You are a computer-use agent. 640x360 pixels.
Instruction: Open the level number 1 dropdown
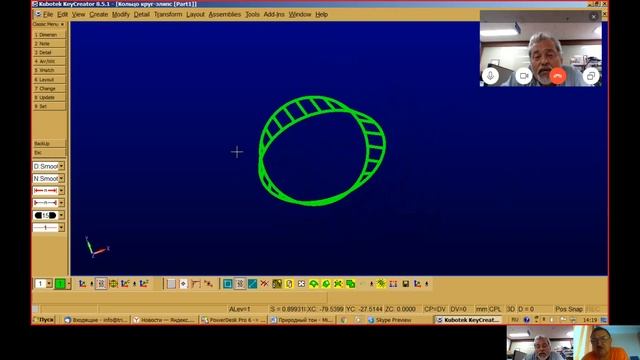(x=49, y=284)
